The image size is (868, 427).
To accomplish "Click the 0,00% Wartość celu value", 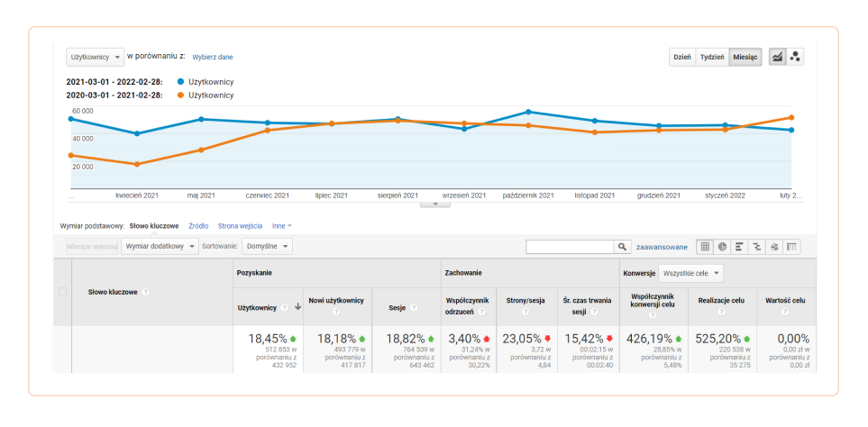I will [x=793, y=339].
